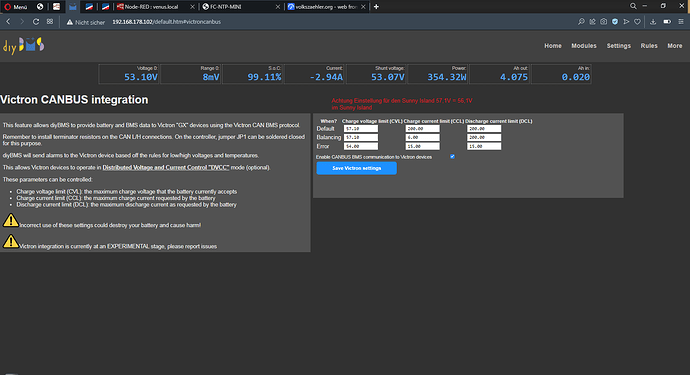
Task: Open a new tab with the plus button
Action: click(376, 7)
